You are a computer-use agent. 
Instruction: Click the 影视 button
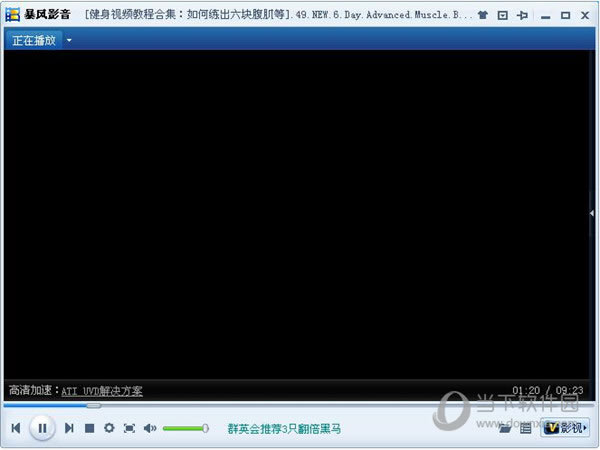[x=565, y=428]
